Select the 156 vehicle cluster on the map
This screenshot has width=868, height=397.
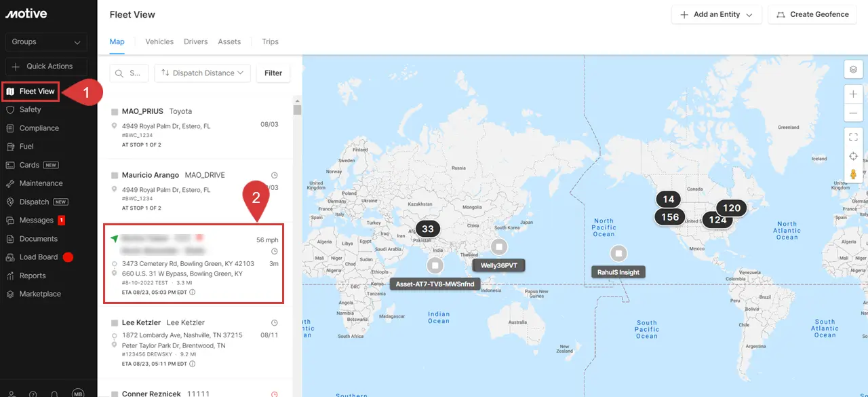tap(669, 216)
